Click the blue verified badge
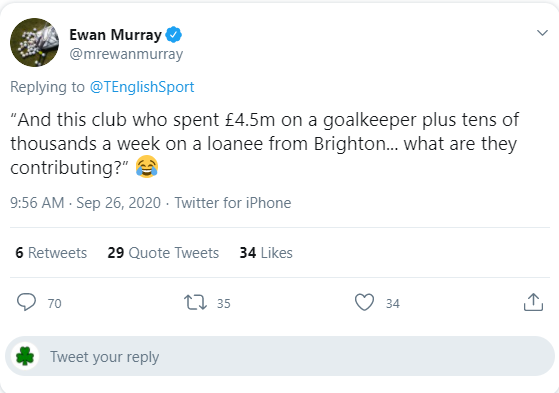 tap(174, 35)
